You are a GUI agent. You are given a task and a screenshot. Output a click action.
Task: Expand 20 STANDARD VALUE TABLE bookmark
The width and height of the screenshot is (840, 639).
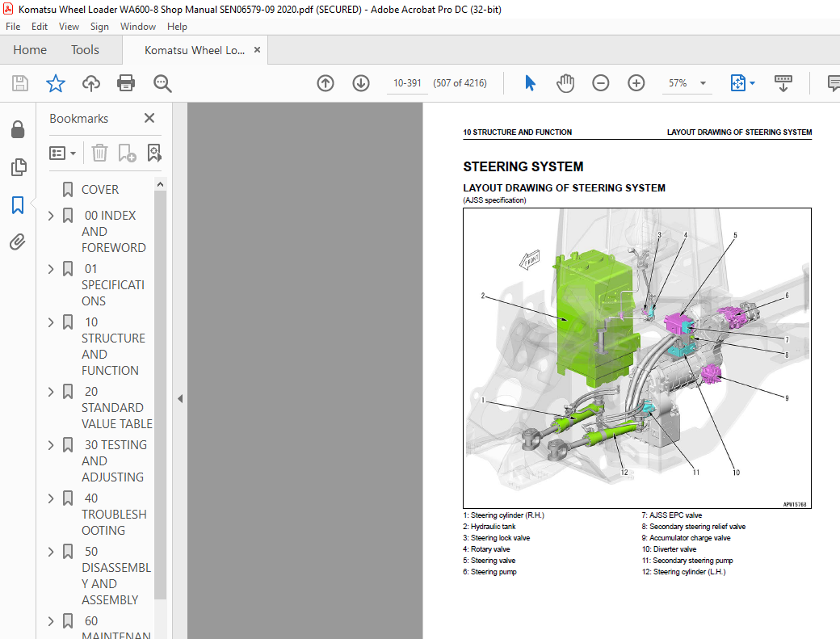[x=51, y=392]
